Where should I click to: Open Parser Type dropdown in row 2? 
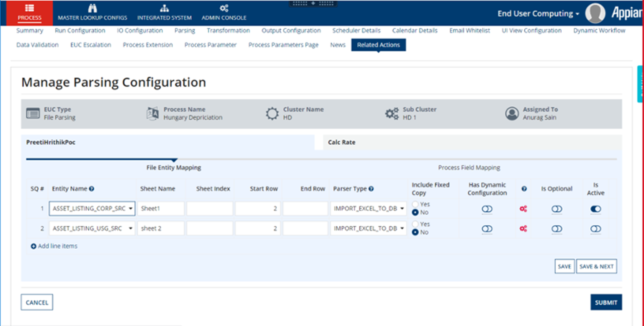(x=368, y=228)
